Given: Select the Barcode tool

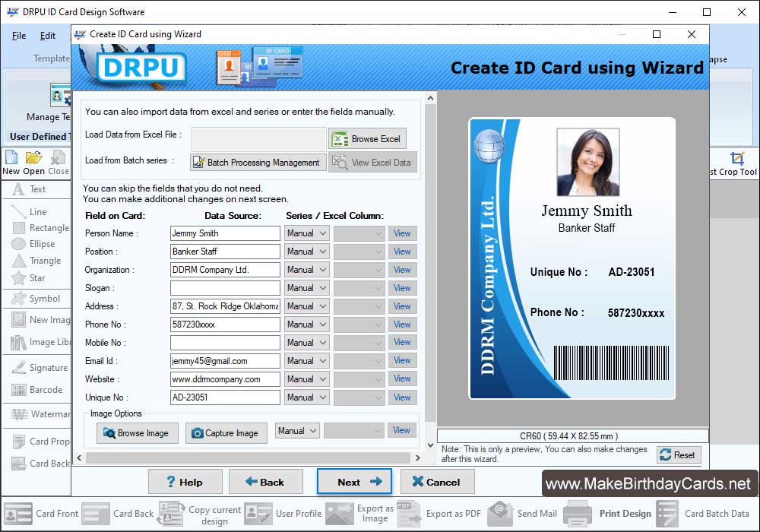Looking at the screenshot, I should 36,390.
